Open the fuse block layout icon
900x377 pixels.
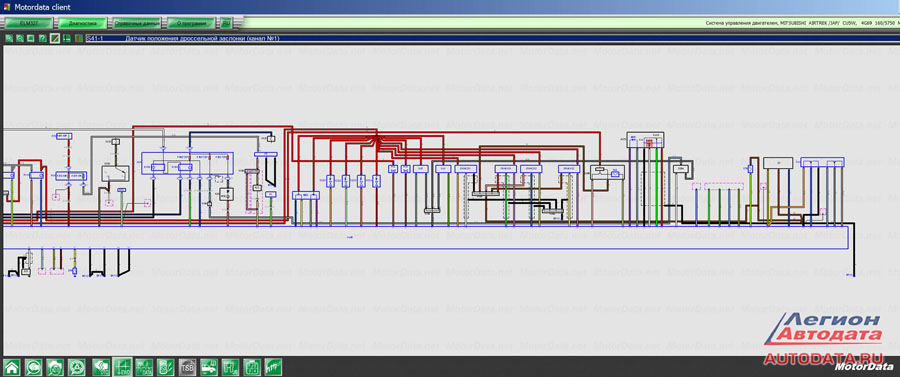[253, 367]
